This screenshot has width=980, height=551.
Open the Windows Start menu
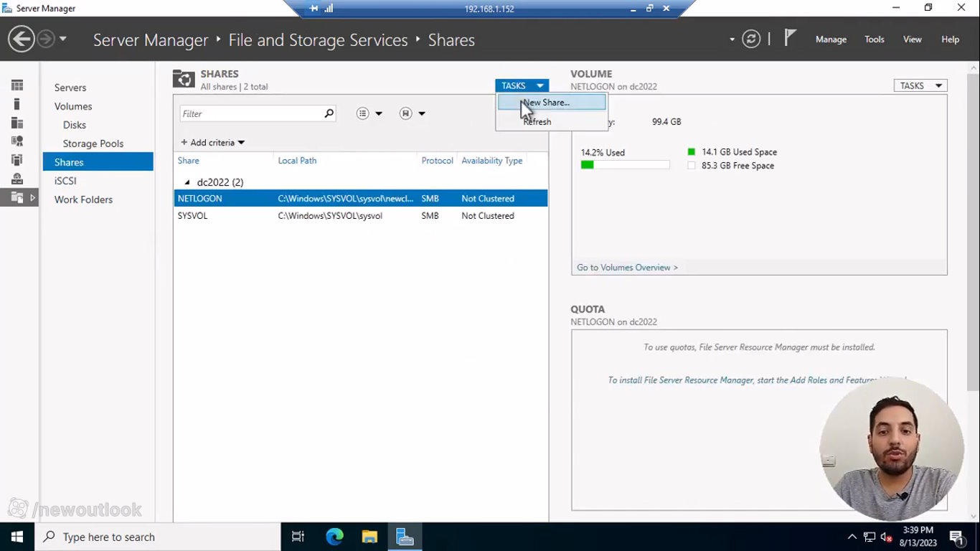point(17,537)
